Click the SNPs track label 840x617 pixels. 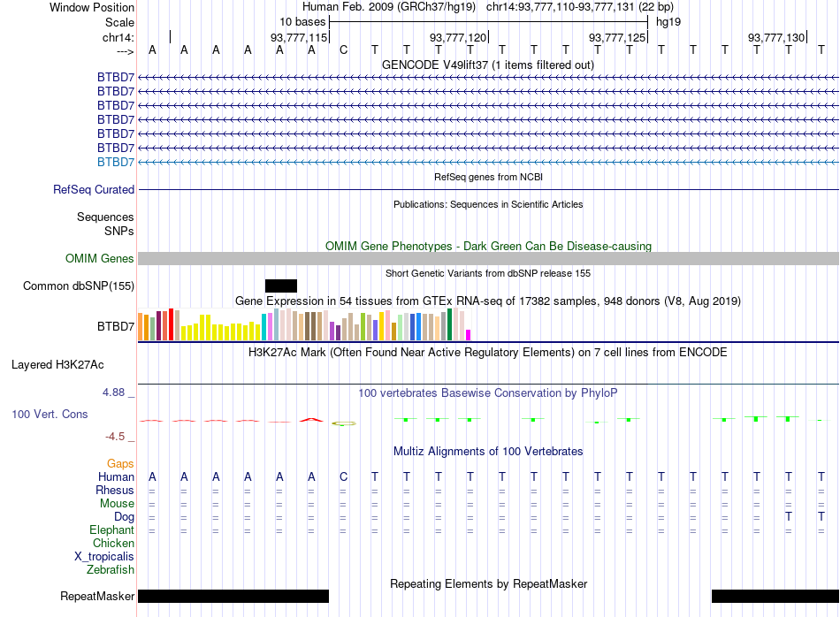coord(119,231)
